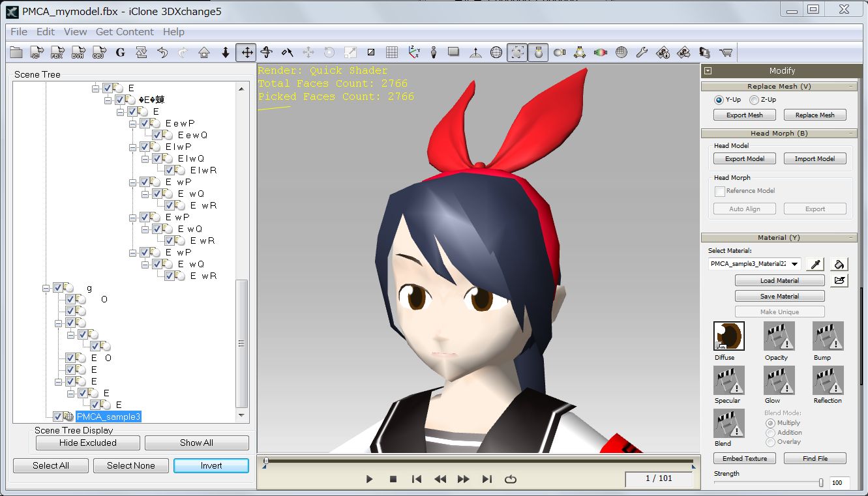Click the Scene Tree vertical scrollbar
868x496 pixels.
pyautogui.click(x=241, y=343)
